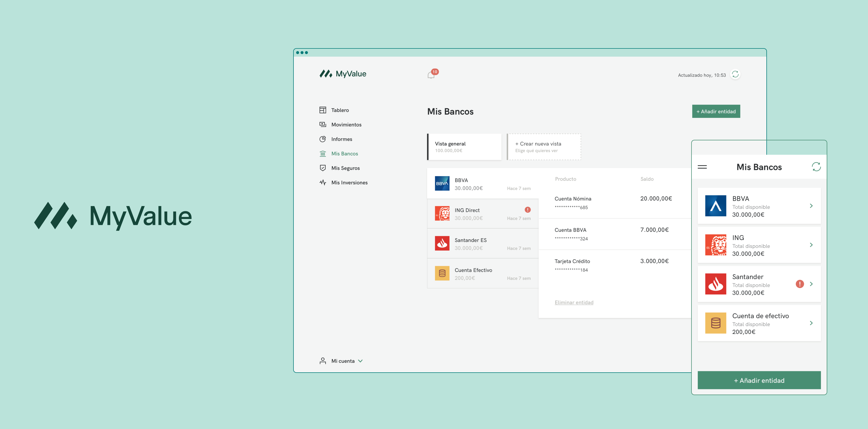Select Santander ES bank row
This screenshot has height=429, width=868.
pos(482,244)
